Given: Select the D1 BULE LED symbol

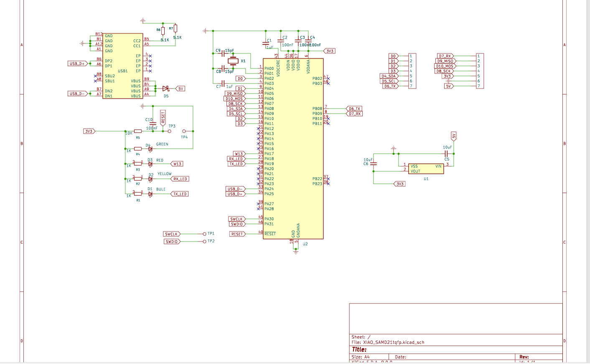Looking at the screenshot, I should tap(150, 194).
